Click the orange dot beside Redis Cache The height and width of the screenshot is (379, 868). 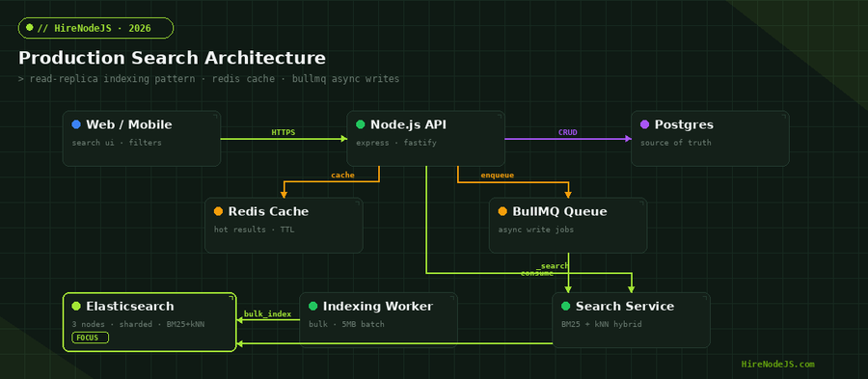[218, 211]
